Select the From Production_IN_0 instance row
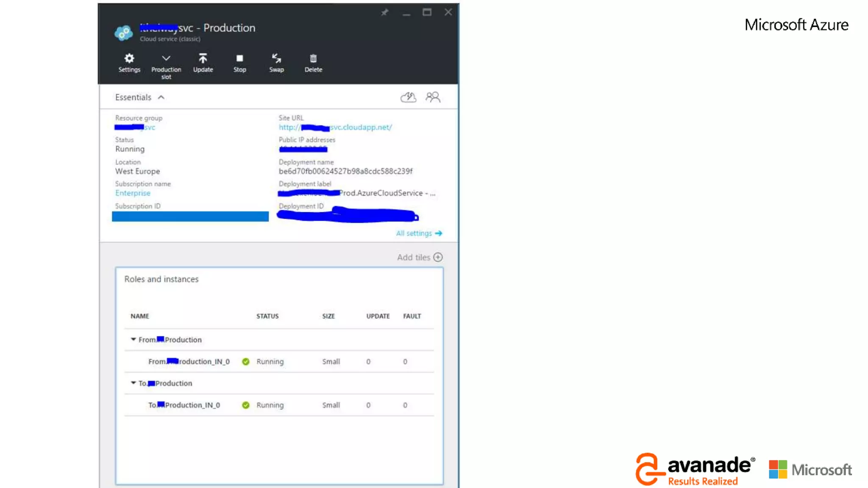 click(x=189, y=361)
